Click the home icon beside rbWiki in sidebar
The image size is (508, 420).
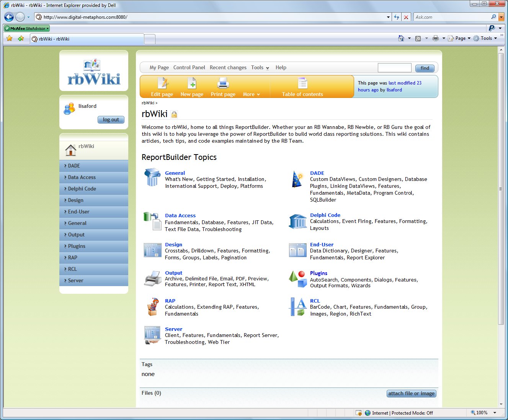click(x=71, y=150)
